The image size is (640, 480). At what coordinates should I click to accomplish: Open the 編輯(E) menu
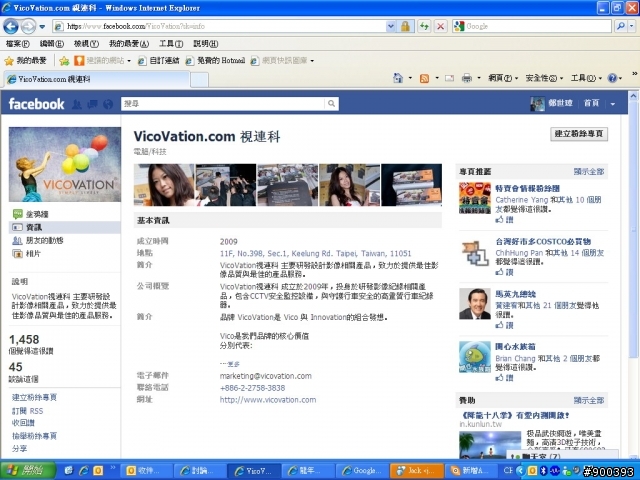pyautogui.click(x=51, y=44)
